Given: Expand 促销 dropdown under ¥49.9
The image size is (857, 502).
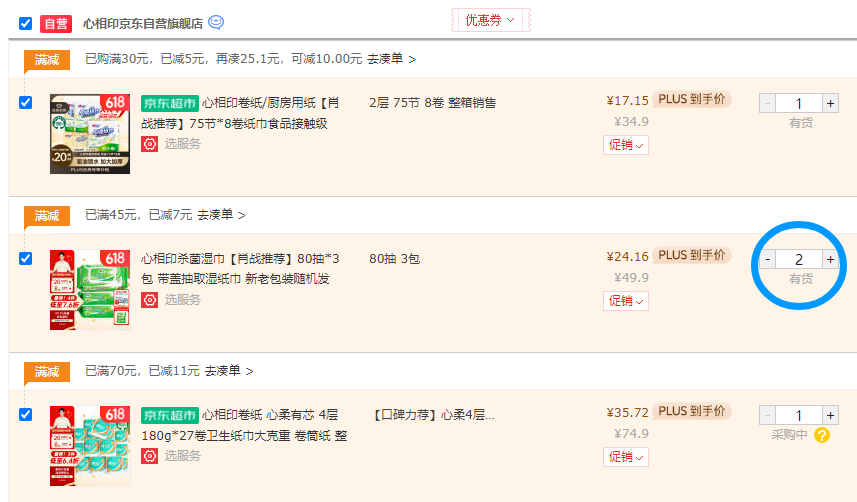Looking at the screenshot, I should 626,301.
